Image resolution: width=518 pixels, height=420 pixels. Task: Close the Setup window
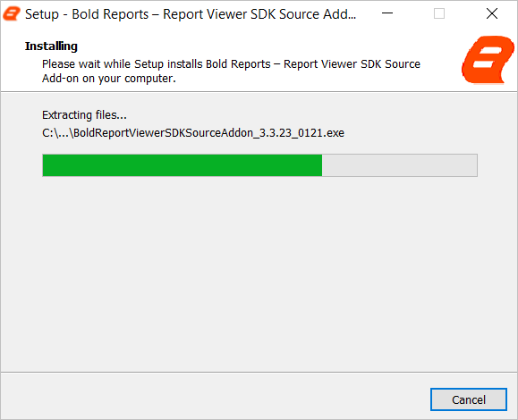point(492,13)
